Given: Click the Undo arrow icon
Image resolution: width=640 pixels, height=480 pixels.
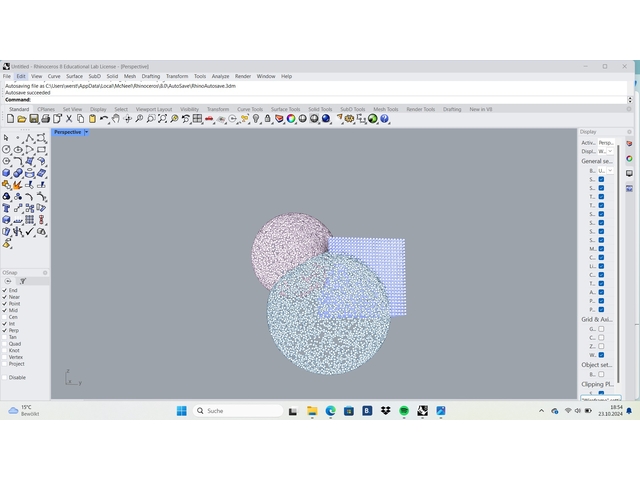Looking at the screenshot, I should 104,119.
